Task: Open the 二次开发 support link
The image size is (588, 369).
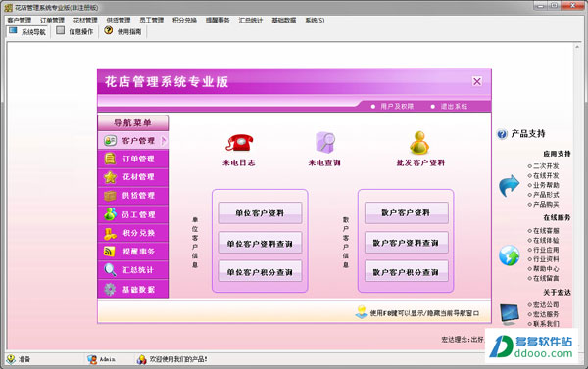Action: [x=546, y=166]
